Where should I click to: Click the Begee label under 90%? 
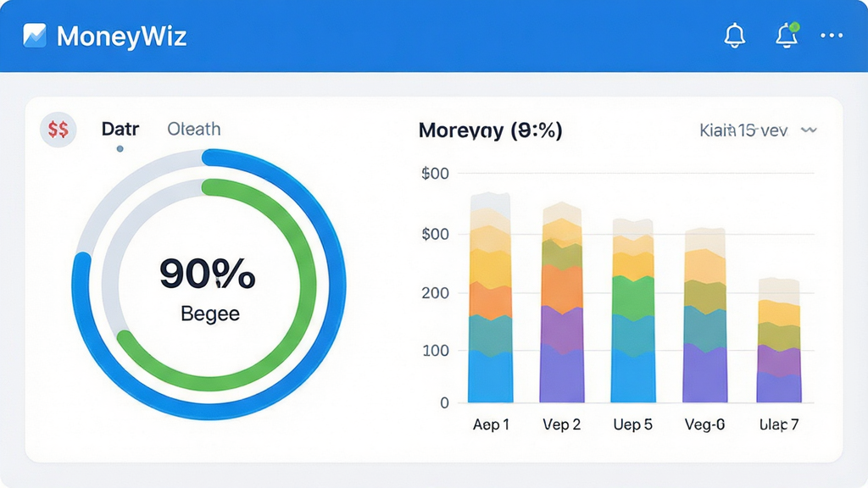(210, 313)
